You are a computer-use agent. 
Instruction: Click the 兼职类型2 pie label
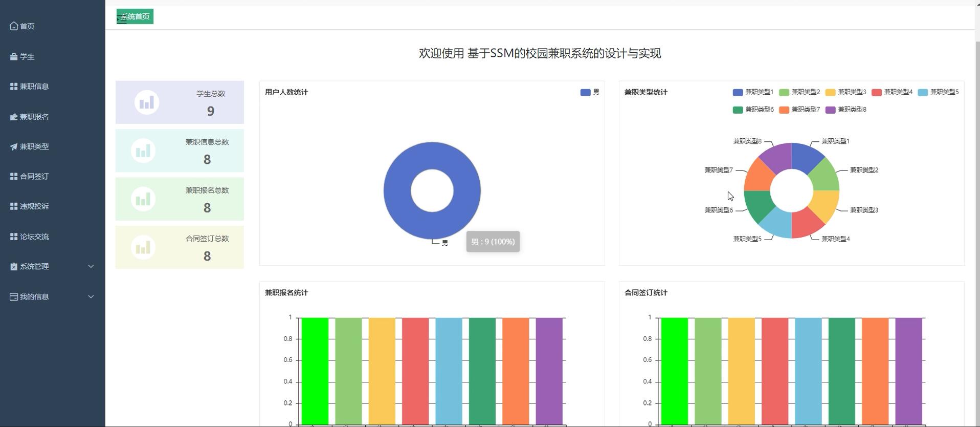[864, 170]
